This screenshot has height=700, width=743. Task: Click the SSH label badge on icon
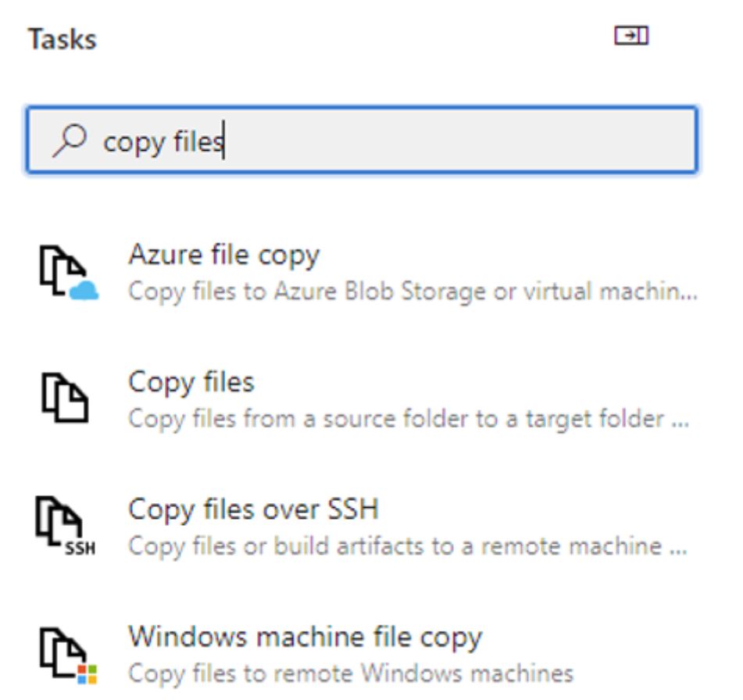[x=80, y=548]
